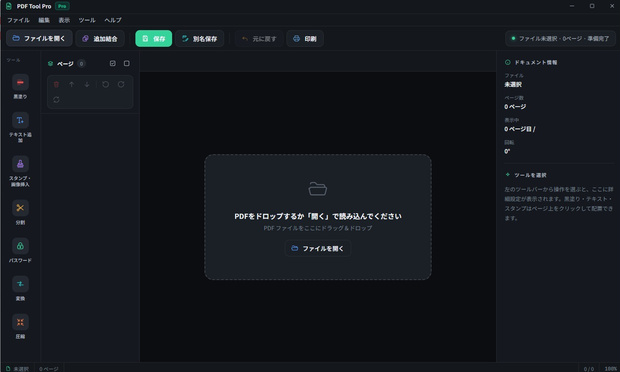Click PDFをドロップするか heading text
620x372 pixels.
318,216
